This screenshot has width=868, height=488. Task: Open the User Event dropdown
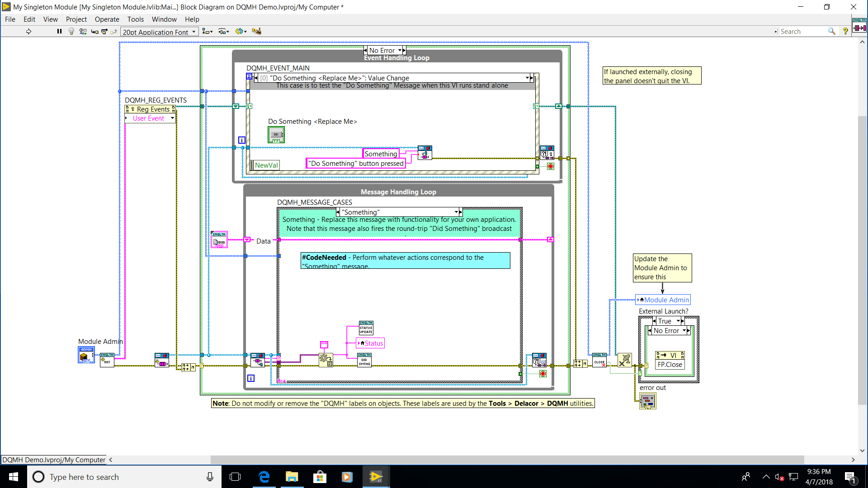click(x=172, y=118)
